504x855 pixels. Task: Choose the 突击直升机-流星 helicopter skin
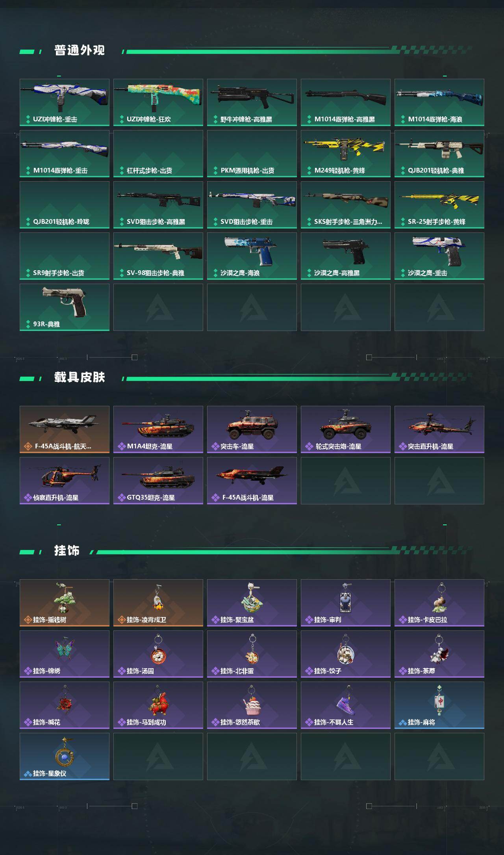tap(439, 429)
